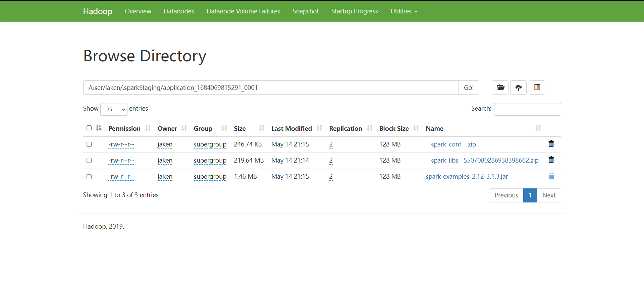Screen dimensions: 644x299
Task: Expand the Utilities dropdown menu
Action: (404, 11)
